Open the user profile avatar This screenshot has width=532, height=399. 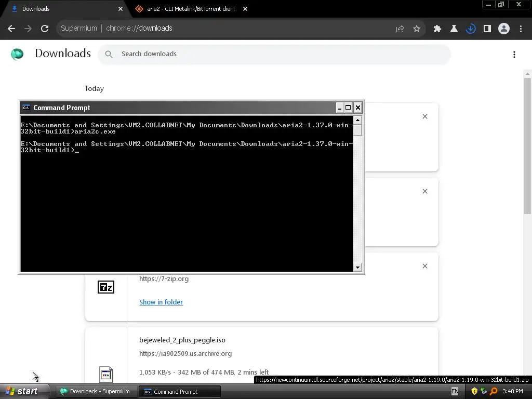click(x=504, y=29)
